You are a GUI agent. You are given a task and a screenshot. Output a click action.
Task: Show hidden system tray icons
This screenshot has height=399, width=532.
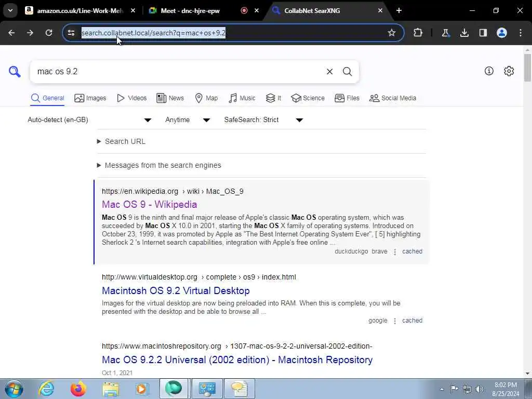coord(442,389)
